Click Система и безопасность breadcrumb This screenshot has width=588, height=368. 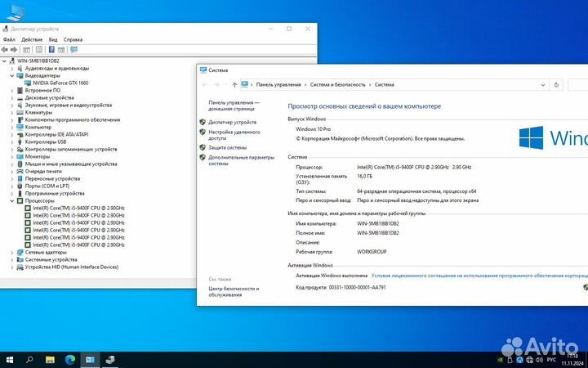pyautogui.click(x=337, y=85)
